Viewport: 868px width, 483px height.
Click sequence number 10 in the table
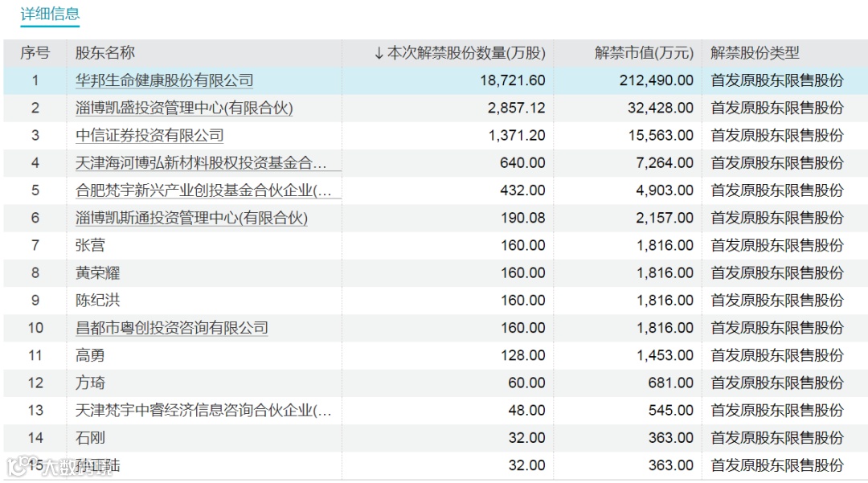(35, 328)
